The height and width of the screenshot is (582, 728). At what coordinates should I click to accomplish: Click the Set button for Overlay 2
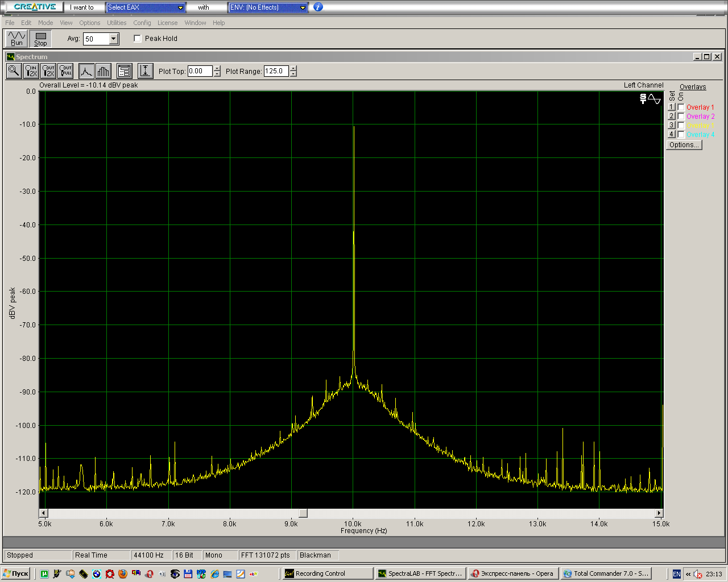pyautogui.click(x=671, y=117)
